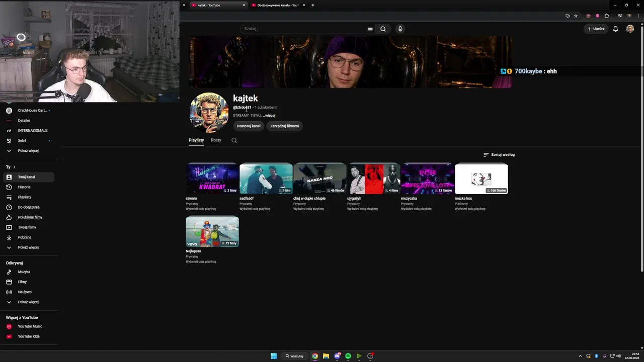Click the Zarządzaj filmami button

(x=285, y=126)
